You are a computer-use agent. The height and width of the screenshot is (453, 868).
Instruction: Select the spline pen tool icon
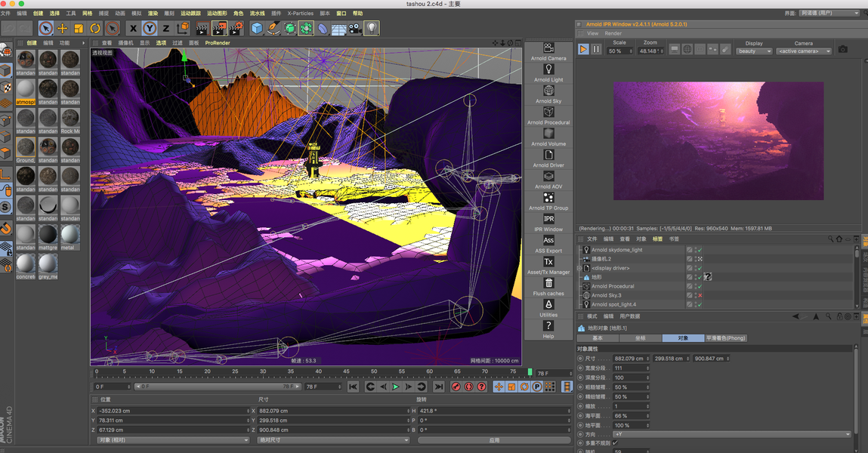pyautogui.click(x=273, y=28)
